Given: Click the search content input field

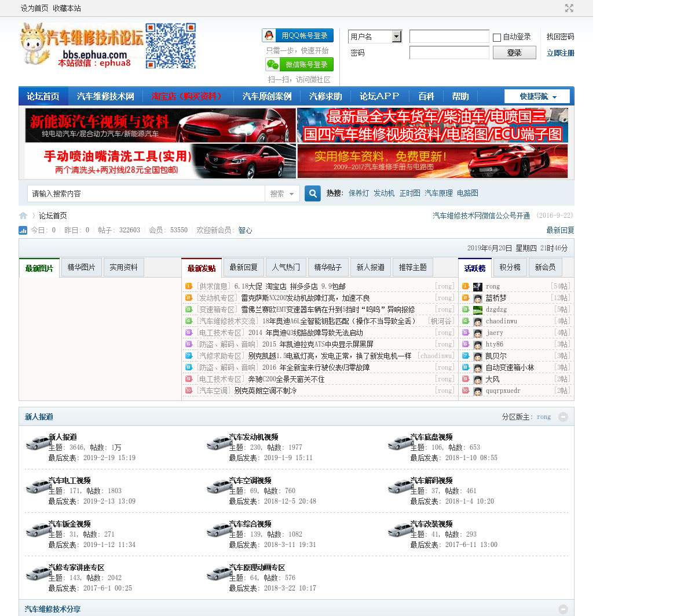Looking at the screenshot, I should pos(146,194).
